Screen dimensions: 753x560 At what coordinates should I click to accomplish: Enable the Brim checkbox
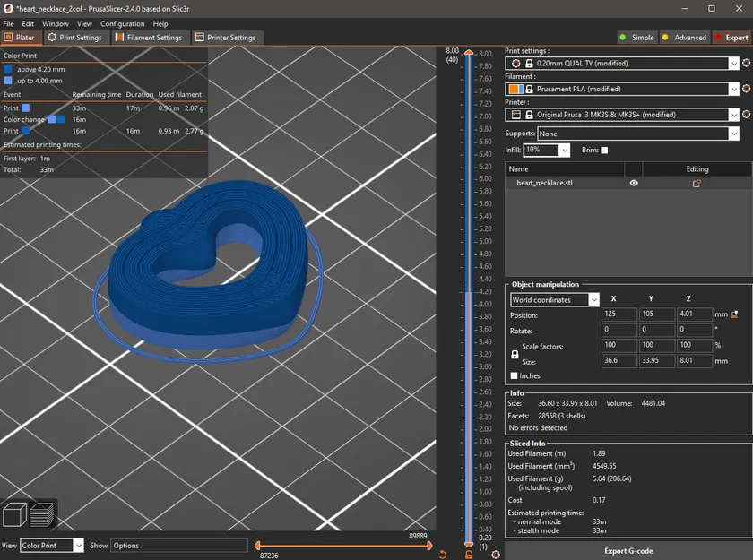point(604,150)
